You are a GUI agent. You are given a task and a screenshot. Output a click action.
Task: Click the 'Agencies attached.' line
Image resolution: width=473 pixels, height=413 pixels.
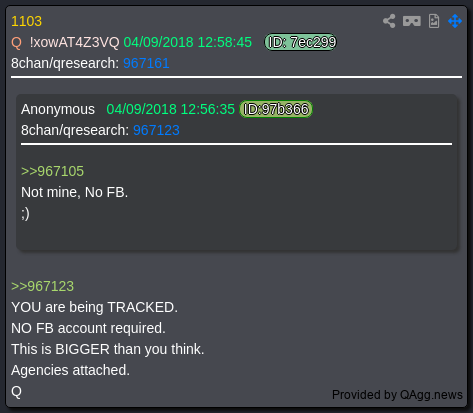tap(70, 370)
